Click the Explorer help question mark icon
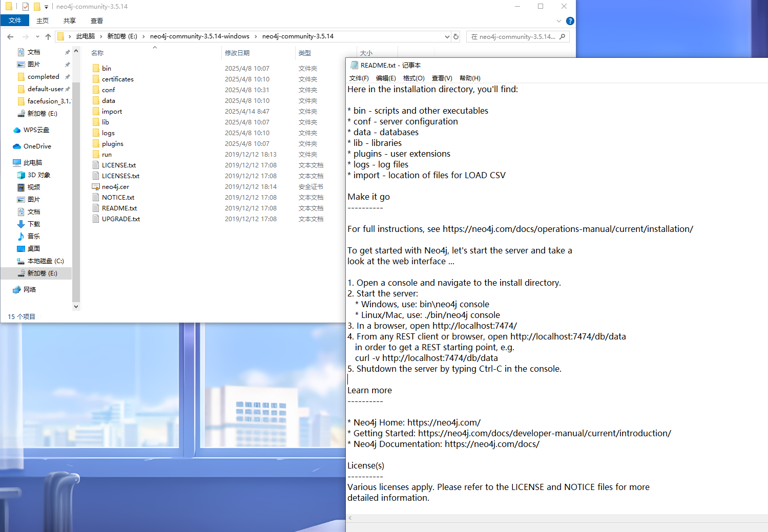Viewport: 768px width, 532px height. tap(570, 21)
